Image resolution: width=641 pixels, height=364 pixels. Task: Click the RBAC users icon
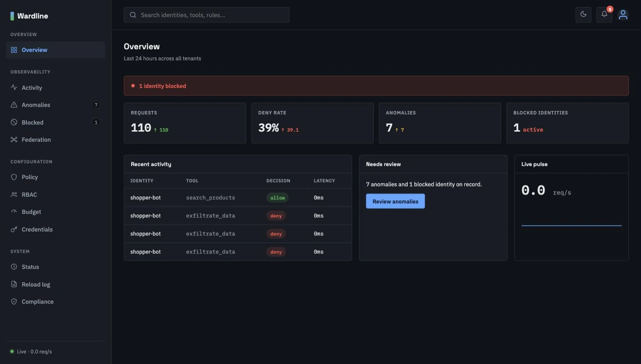(14, 195)
